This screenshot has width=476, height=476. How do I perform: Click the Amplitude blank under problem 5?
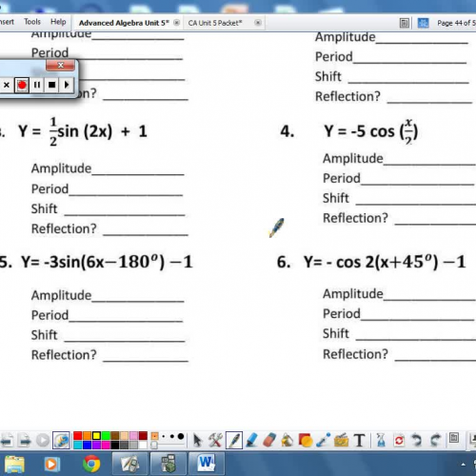(138, 296)
